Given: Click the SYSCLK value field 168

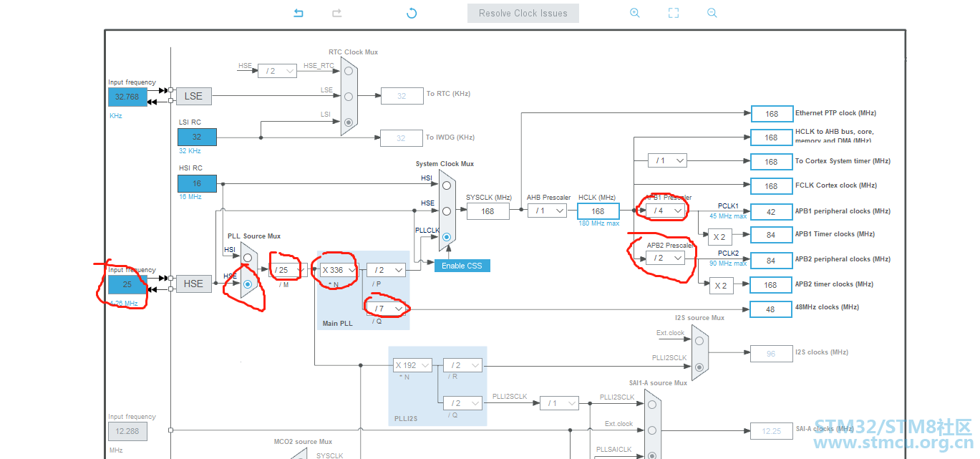Looking at the screenshot, I should pyautogui.click(x=487, y=211).
